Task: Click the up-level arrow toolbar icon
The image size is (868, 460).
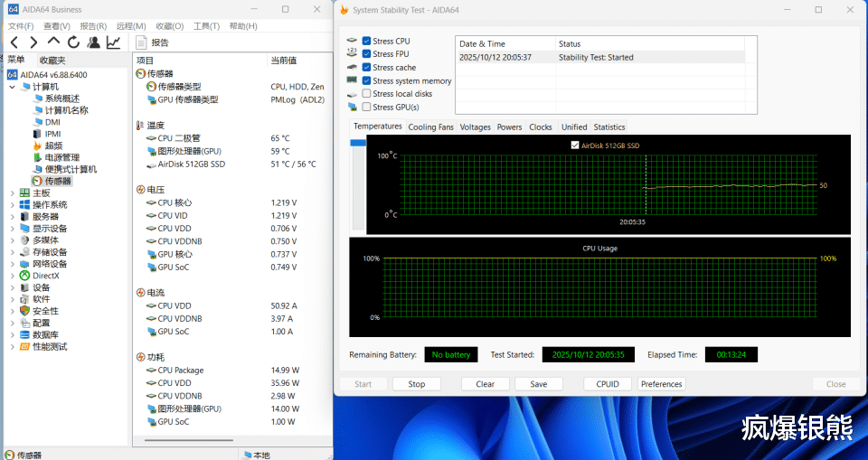Action: coord(53,42)
